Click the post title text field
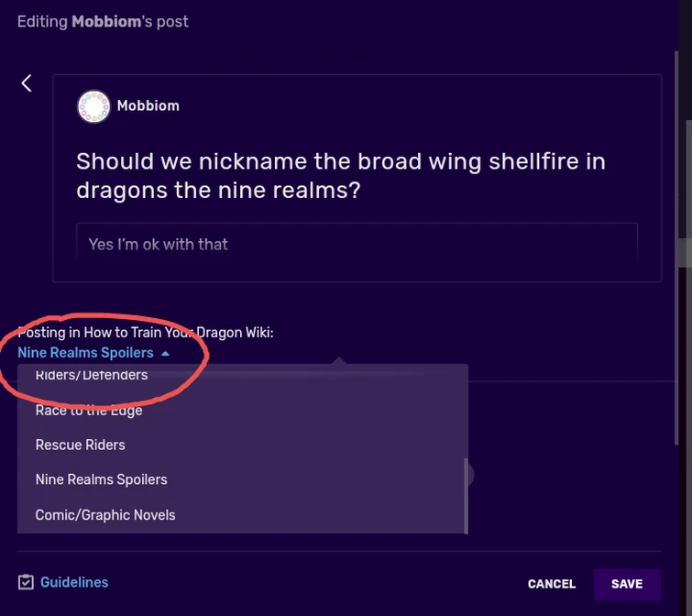The image size is (692, 616). tap(341, 176)
